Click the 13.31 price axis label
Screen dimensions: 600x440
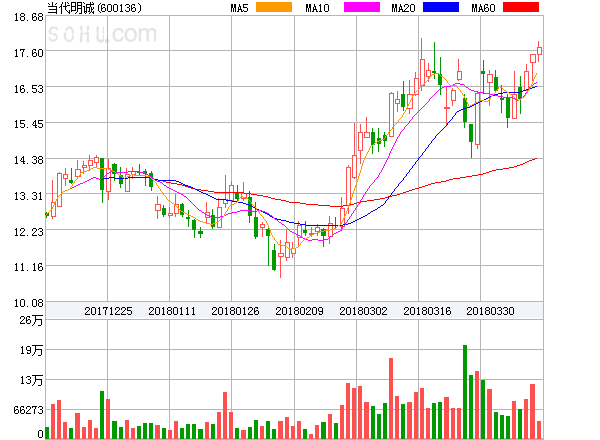click(x=29, y=196)
